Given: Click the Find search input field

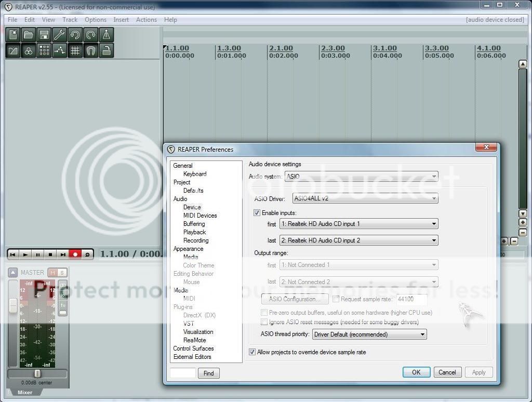Looking at the screenshot, I should [183, 373].
